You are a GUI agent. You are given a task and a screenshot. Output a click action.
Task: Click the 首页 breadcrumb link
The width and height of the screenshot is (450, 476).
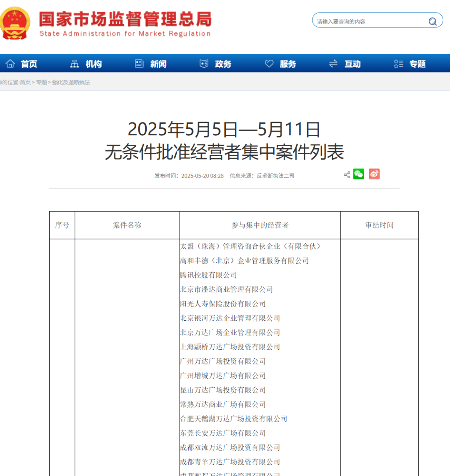click(25, 82)
